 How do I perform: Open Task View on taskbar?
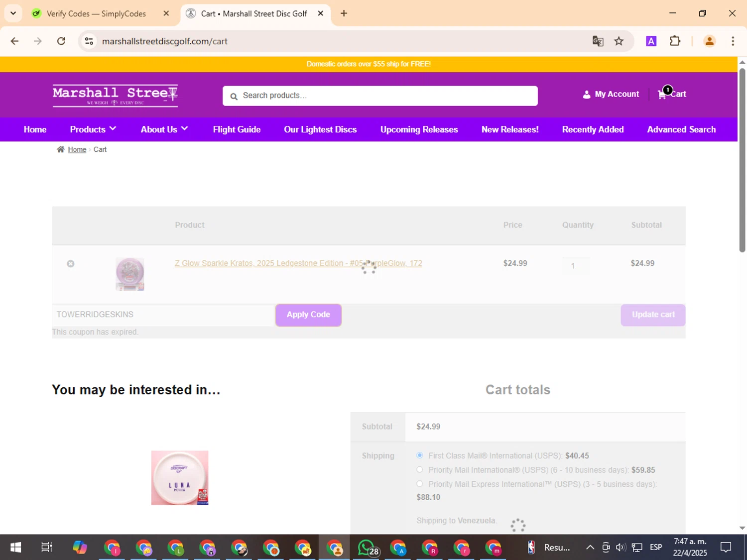(47, 548)
